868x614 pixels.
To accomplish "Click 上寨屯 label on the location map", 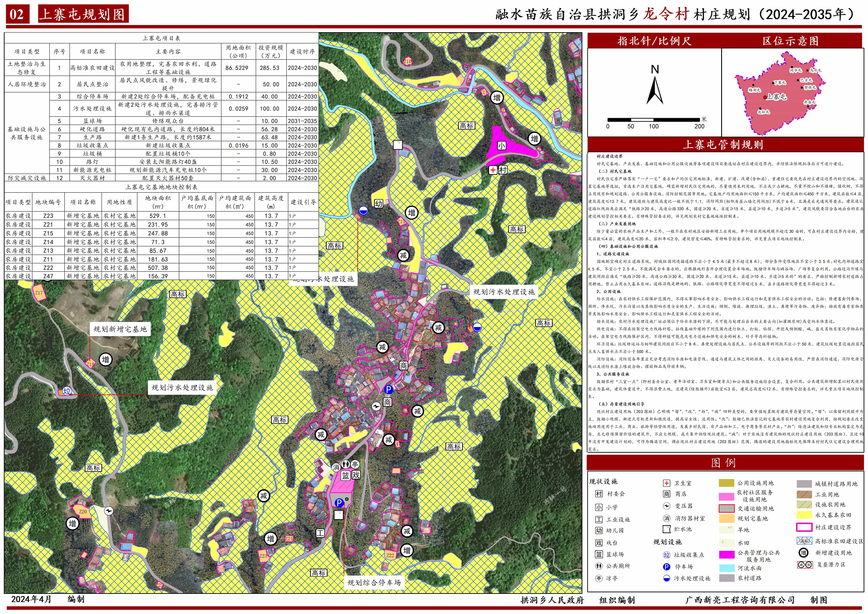I will (x=776, y=97).
